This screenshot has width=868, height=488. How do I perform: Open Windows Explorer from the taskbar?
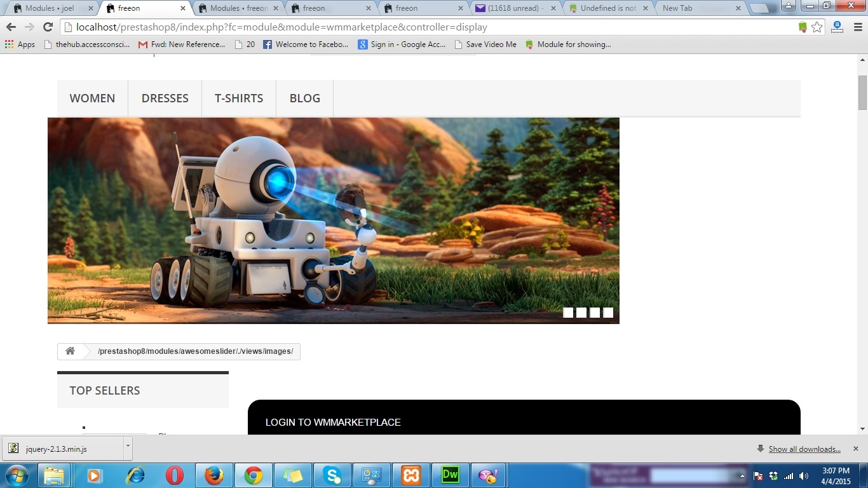click(54, 475)
